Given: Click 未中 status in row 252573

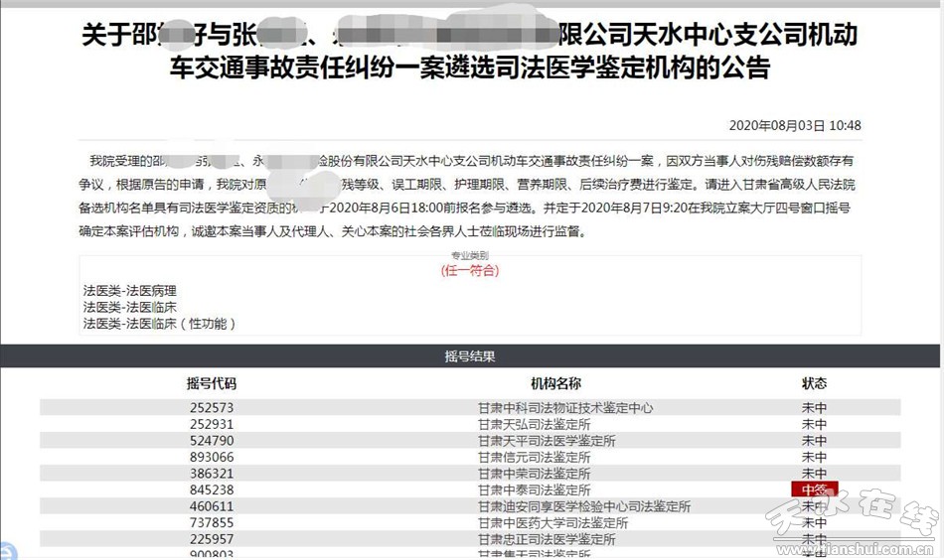Looking at the screenshot, I should [814, 408].
